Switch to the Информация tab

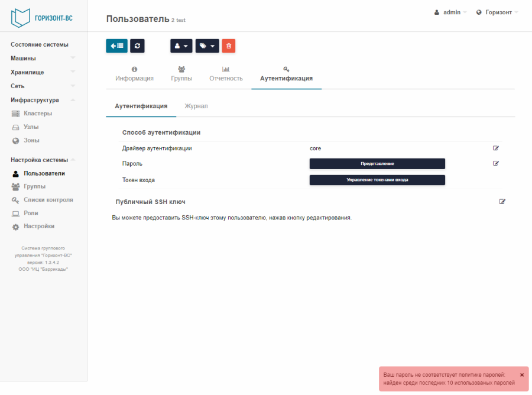(134, 75)
